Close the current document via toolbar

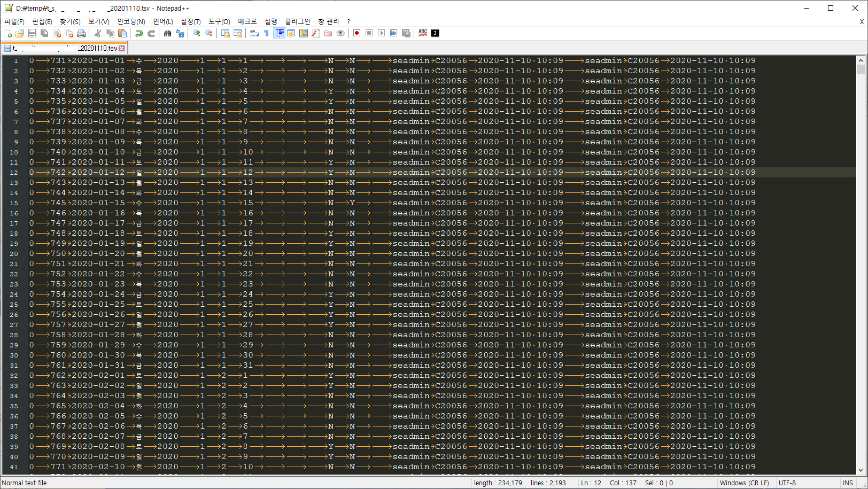tap(57, 33)
